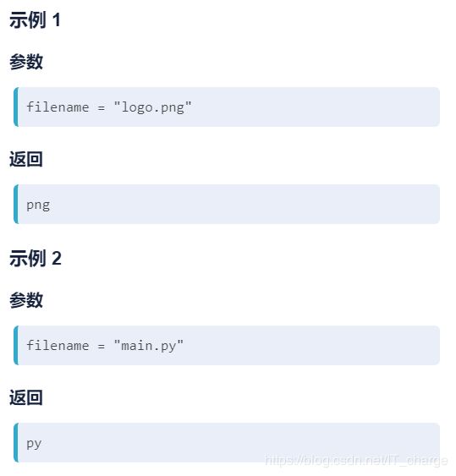Click the first 返回 subheading
Screen dimensions: 456x476
click(x=26, y=159)
